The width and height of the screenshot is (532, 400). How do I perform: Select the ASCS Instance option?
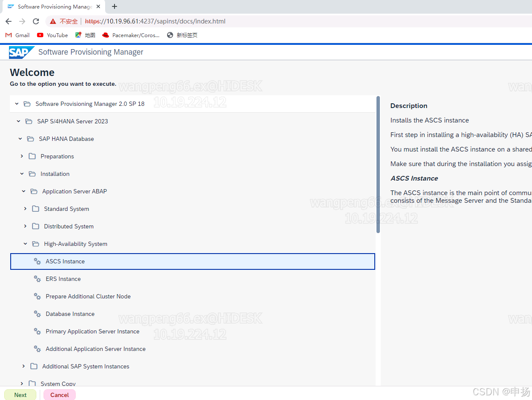(192, 261)
